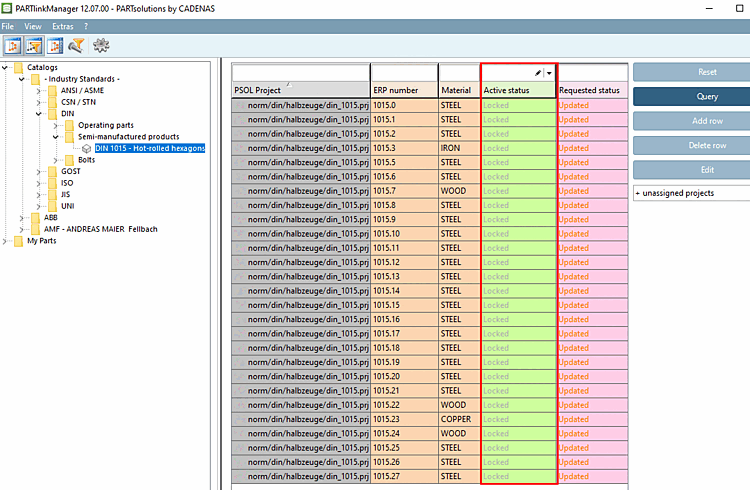
Task: Click the third toolbar table icon
Action: tap(56, 45)
